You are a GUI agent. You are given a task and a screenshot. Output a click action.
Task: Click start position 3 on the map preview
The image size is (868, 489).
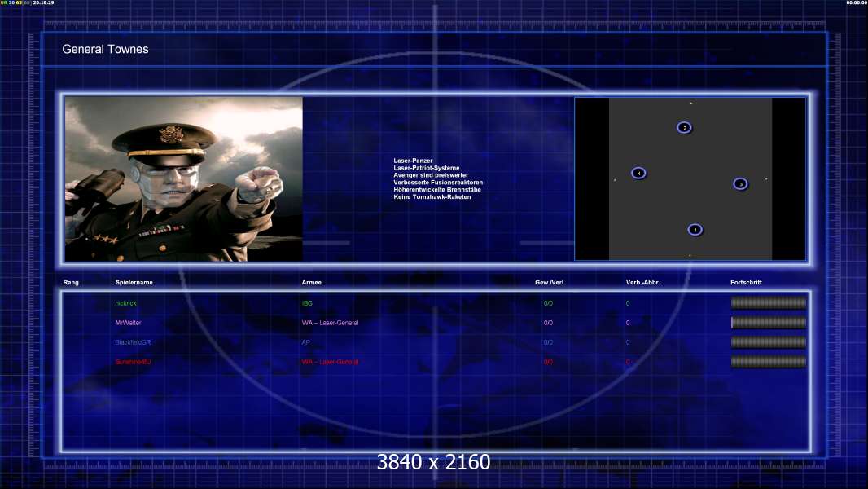pyautogui.click(x=739, y=184)
